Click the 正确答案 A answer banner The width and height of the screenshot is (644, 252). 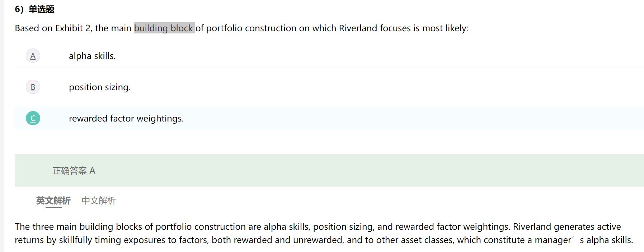tap(329, 170)
